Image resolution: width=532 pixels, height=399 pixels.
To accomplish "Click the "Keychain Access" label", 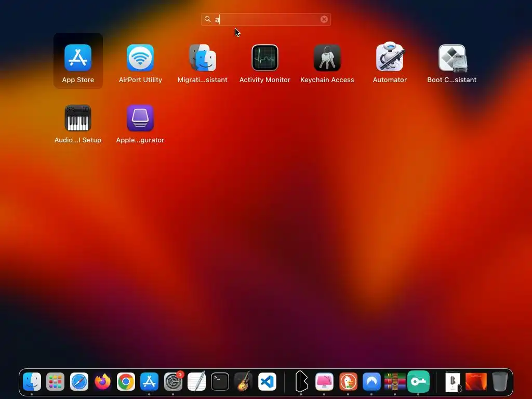I will pos(327,79).
